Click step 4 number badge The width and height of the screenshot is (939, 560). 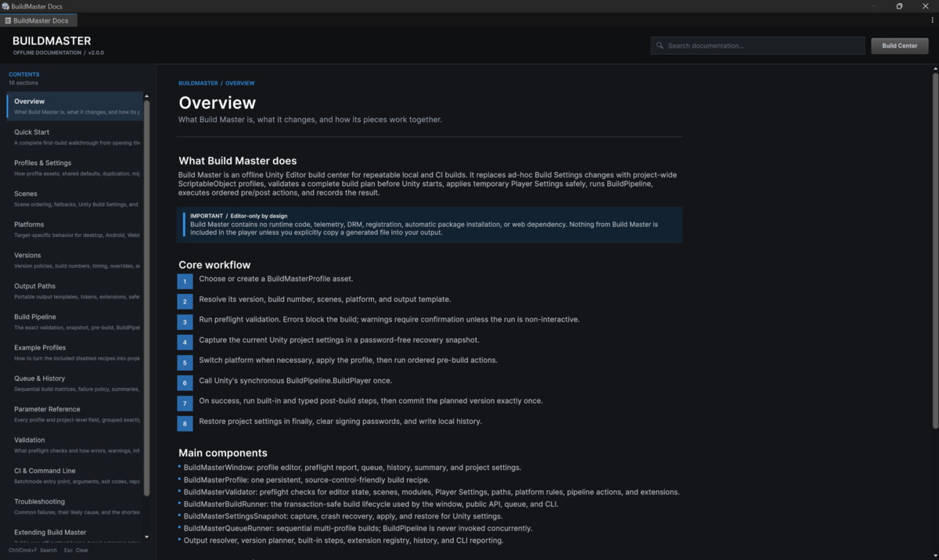(185, 342)
